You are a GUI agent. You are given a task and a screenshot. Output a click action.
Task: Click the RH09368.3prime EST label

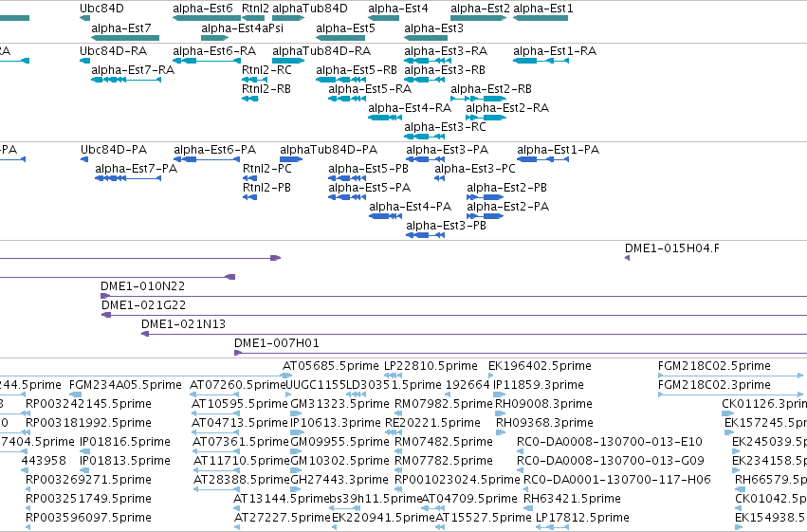pyautogui.click(x=544, y=423)
